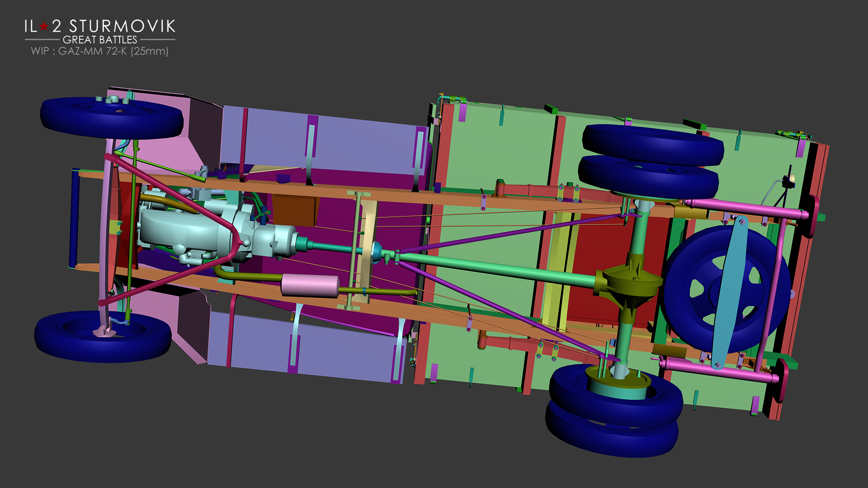Screen dimensions: 868x488
Task: Click the "GREAT BATTLES" subtitle text
Action: point(100,40)
